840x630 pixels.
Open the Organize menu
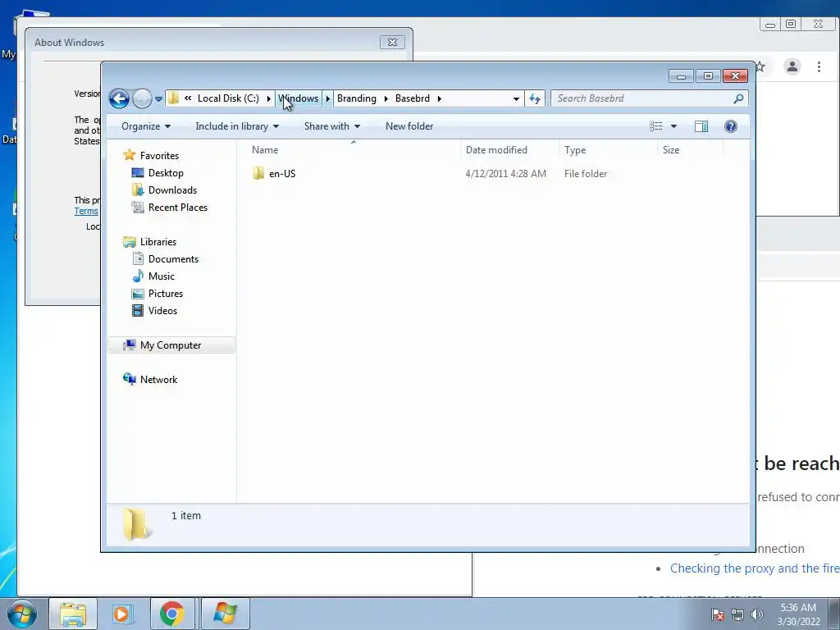(146, 126)
